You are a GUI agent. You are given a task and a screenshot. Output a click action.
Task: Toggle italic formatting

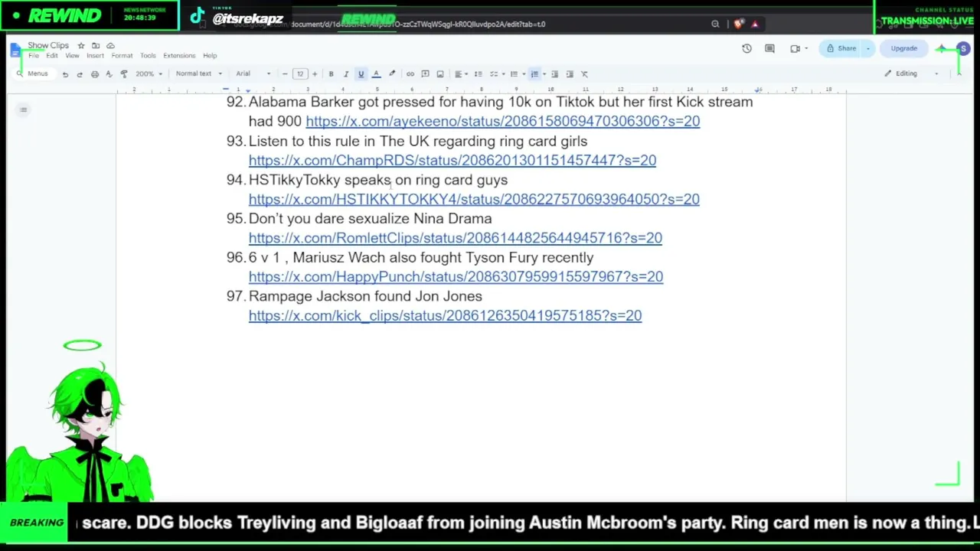346,74
